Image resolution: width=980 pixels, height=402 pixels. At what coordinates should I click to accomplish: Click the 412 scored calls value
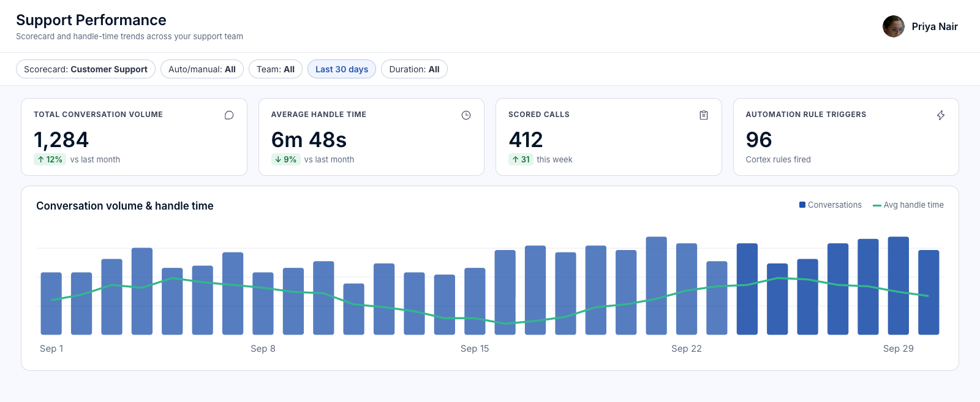click(x=526, y=140)
